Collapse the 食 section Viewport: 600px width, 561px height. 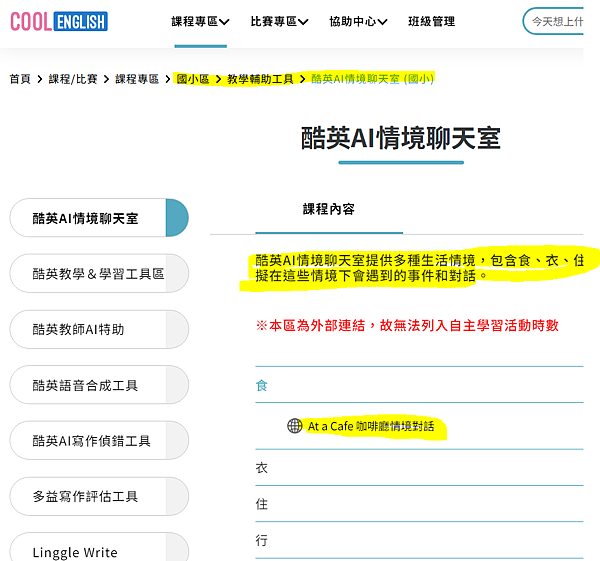pos(419,385)
